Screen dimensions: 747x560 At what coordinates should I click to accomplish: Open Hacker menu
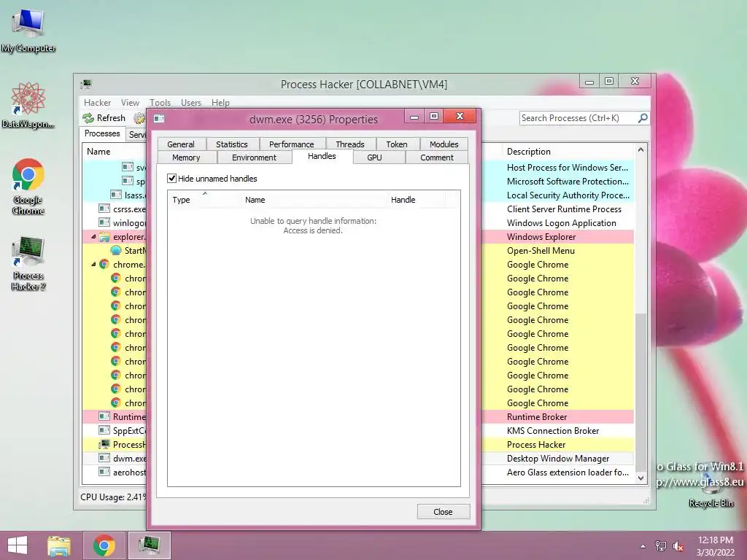pyautogui.click(x=97, y=102)
